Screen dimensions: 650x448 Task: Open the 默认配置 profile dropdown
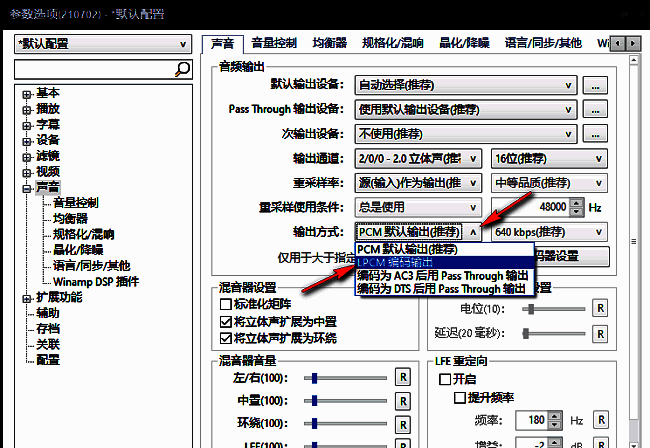tap(102, 44)
